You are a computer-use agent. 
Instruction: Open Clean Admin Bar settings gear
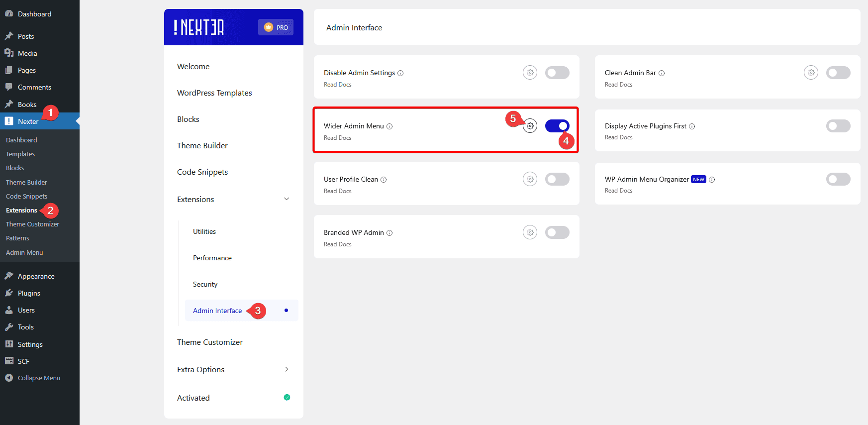point(811,73)
